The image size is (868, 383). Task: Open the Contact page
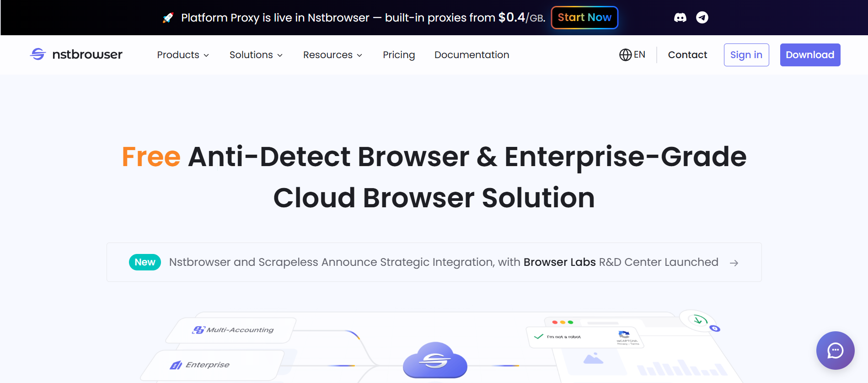(687, 55)
